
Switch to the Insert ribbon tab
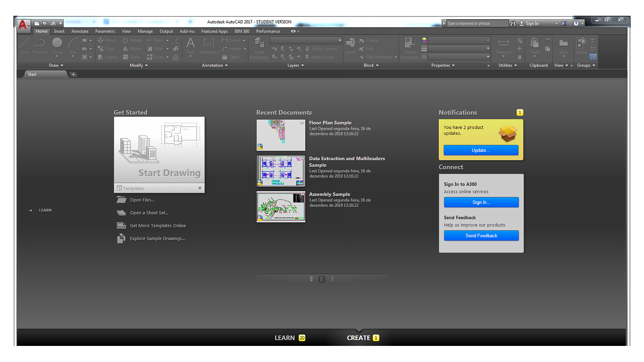click(x=59, y=31)
